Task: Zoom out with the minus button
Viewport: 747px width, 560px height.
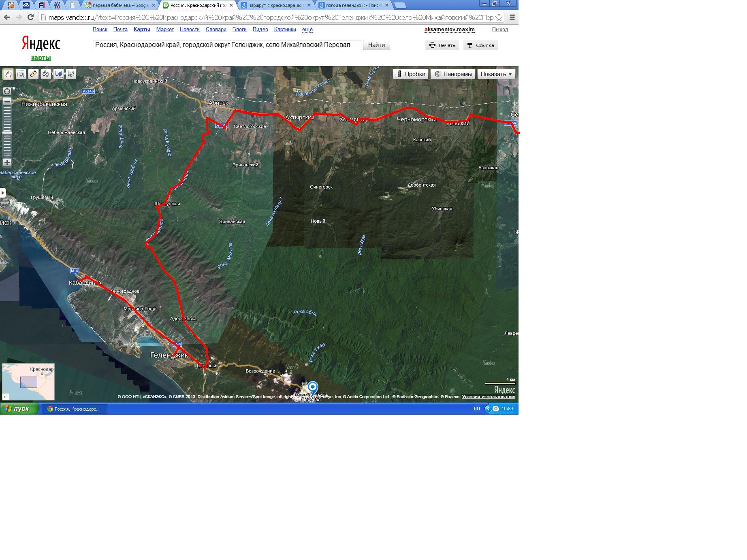Action: pos(7,102)
